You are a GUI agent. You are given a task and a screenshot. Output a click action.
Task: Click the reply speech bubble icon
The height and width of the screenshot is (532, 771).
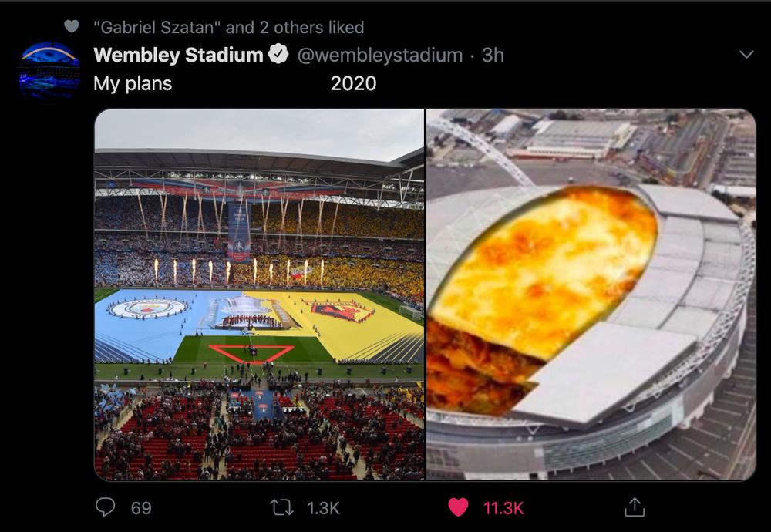(105, 507)
